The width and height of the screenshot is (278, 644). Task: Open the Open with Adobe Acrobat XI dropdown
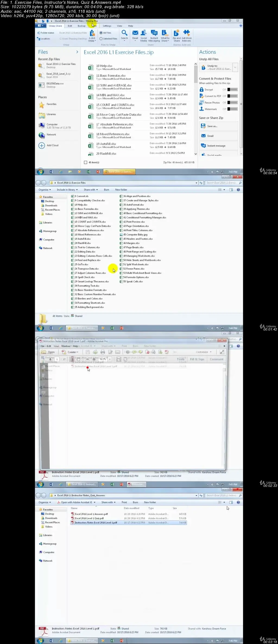click(76, 502)
